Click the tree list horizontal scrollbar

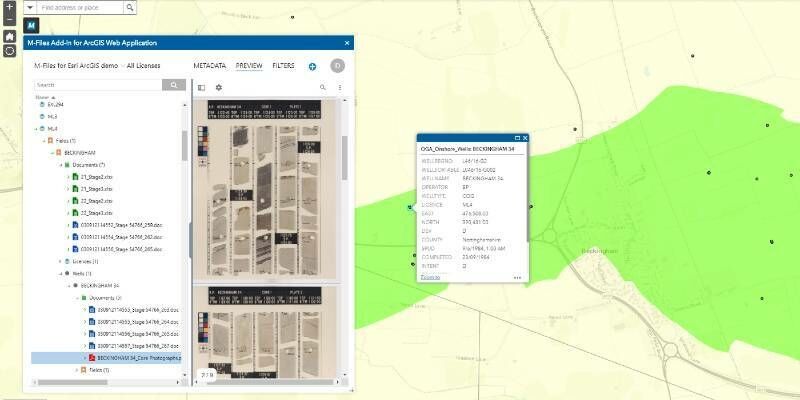(x=72, y=382)
